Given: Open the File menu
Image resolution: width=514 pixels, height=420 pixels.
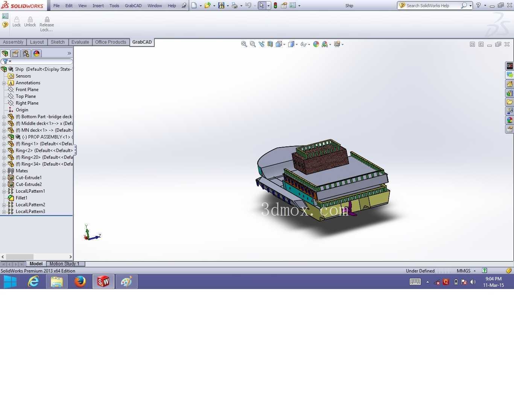Looking at the screenshot, I should click(56, 6).
